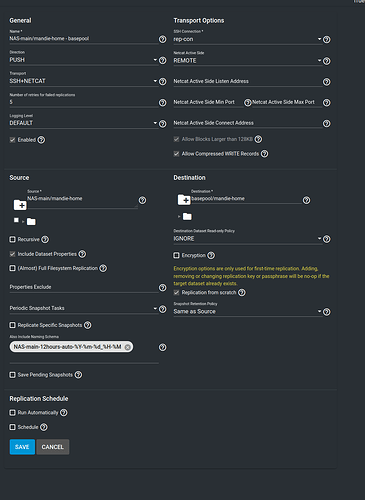Enable the Recursive checkbox
Screen dimensions: 365x500
(x=12, y=239)
